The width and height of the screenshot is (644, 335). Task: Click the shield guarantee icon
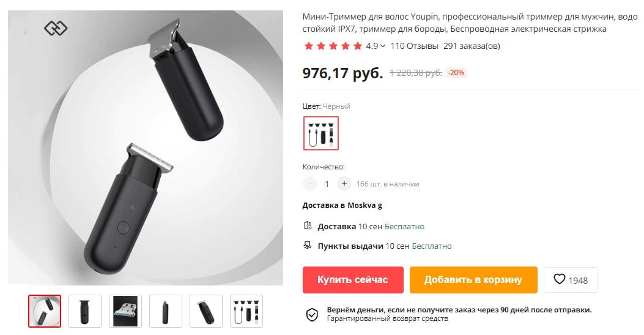coord(312,314)
